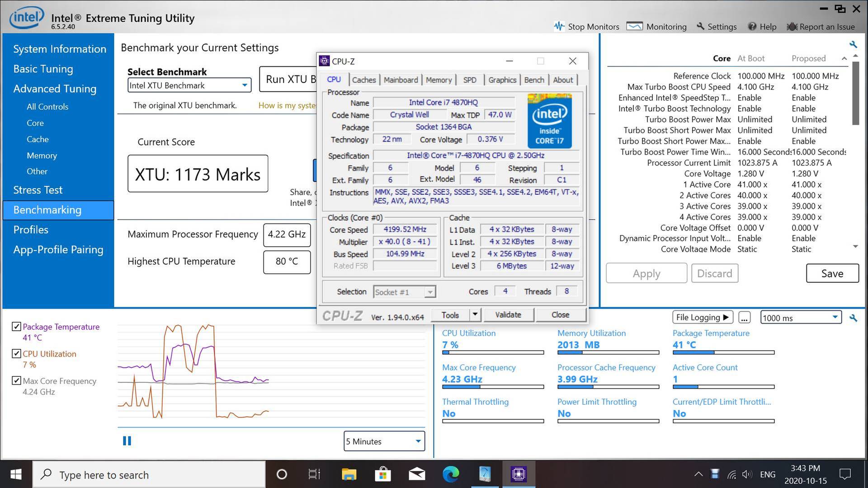Expand the CPU-Z Tools dropdown arrow
The image size is (868, 488).
475,314
